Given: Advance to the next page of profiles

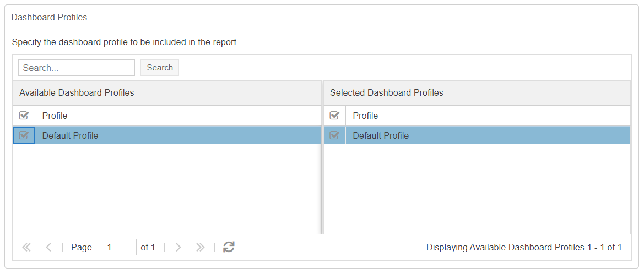Looking at the screenshot, I should coord(178,248).
